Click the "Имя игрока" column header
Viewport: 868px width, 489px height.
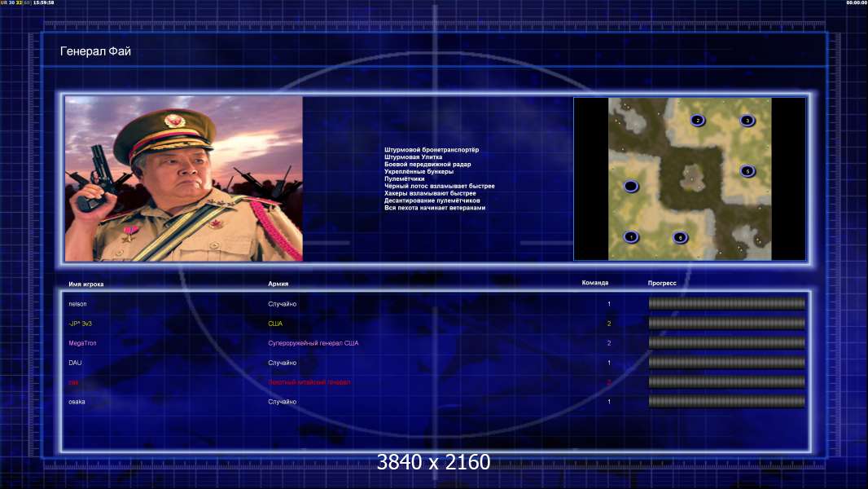pyautogui.click(x=85, y=284)
